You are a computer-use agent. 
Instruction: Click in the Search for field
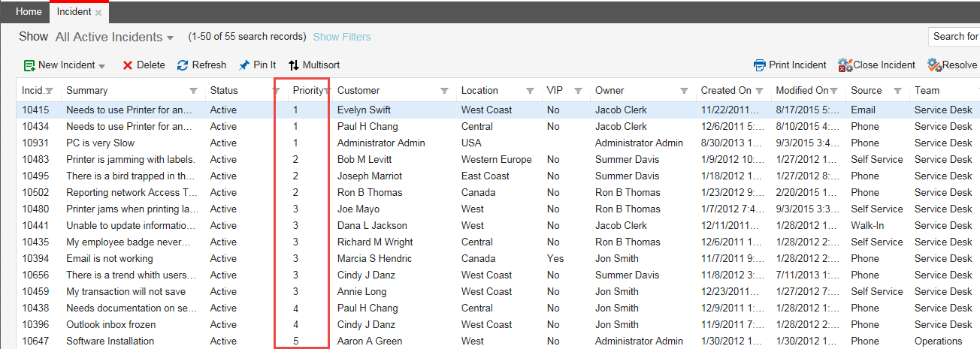[954, 36]
